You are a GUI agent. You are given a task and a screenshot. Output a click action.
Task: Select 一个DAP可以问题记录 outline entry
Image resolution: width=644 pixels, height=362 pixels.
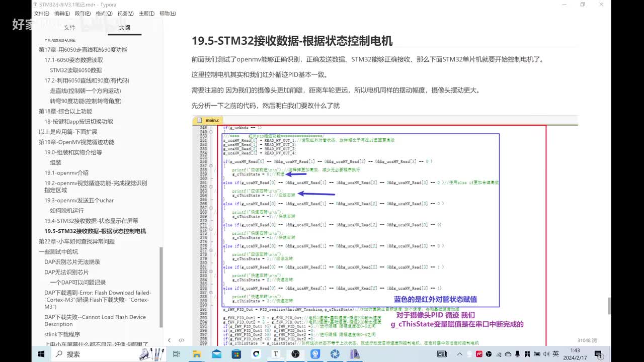tap(78, 283)
